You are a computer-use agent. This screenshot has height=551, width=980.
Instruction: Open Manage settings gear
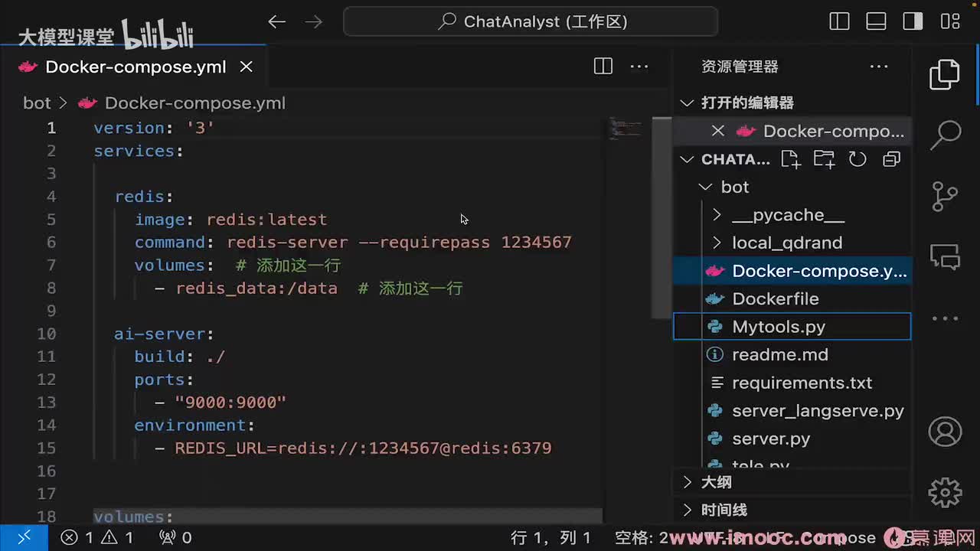[x=945, y=492]
